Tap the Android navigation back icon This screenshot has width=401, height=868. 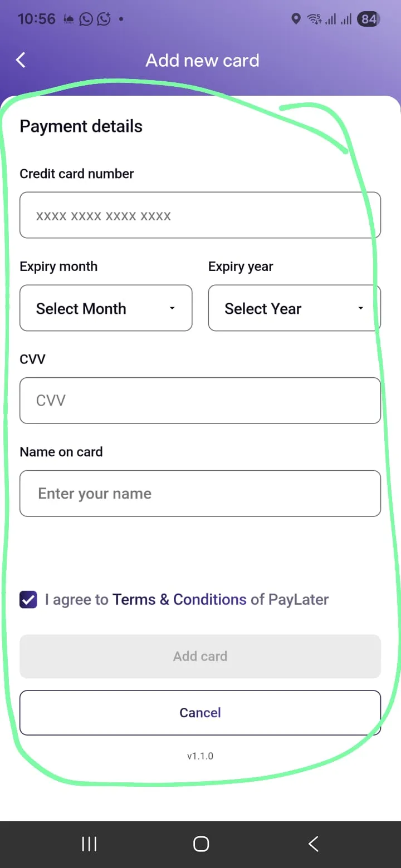click(314, 844)
